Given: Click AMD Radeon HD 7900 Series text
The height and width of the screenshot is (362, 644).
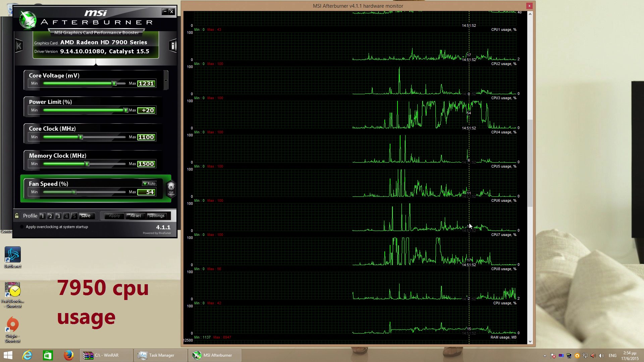Looking at the screenshot, I should [104, 42].
